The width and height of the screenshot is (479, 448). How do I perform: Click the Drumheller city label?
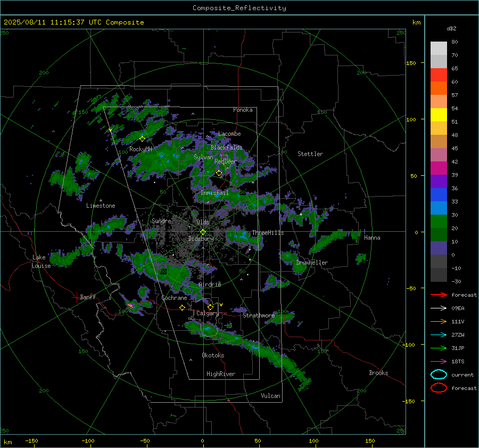(312, 263)
